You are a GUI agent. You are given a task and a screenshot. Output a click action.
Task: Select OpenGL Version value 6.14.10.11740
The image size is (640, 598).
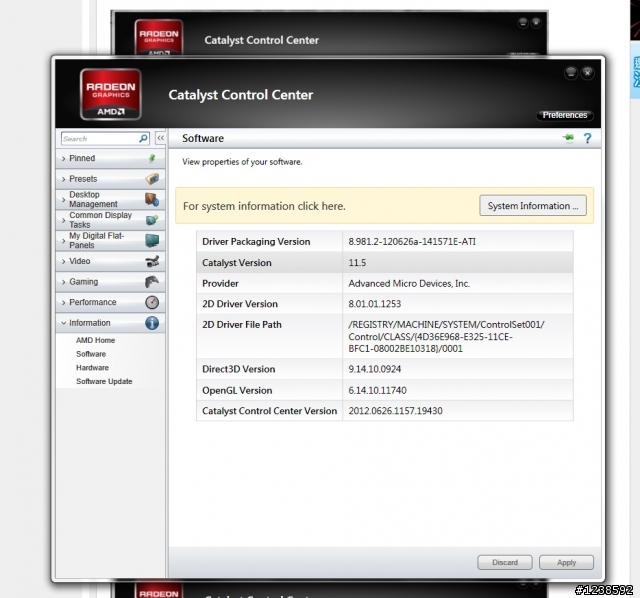(378, 390)
